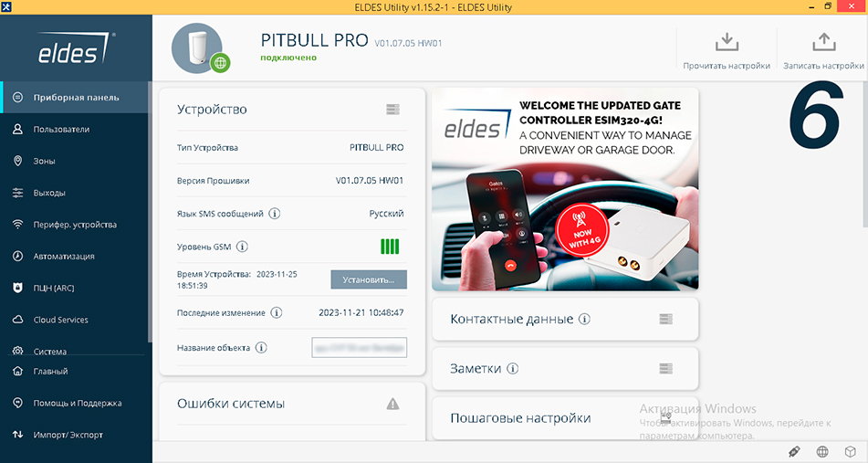The image size is (868, 463).
Task: Expand the Контактные данные card
Action: 666,319
